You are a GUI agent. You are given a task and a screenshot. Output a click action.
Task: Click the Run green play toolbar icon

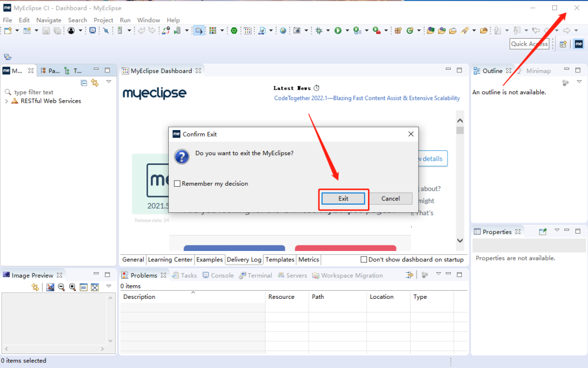338,31
